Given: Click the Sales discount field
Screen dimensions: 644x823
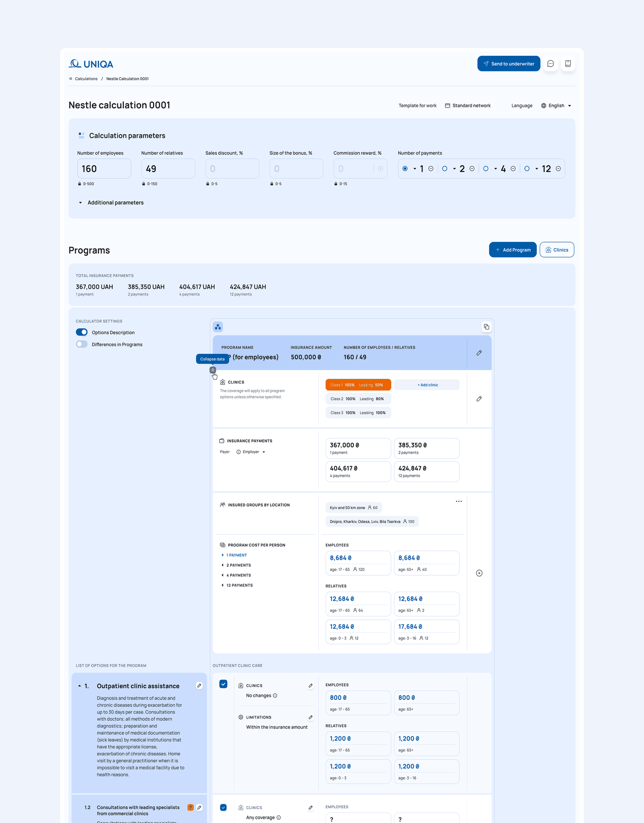Looking at the screenshot, I should [232, 169].
